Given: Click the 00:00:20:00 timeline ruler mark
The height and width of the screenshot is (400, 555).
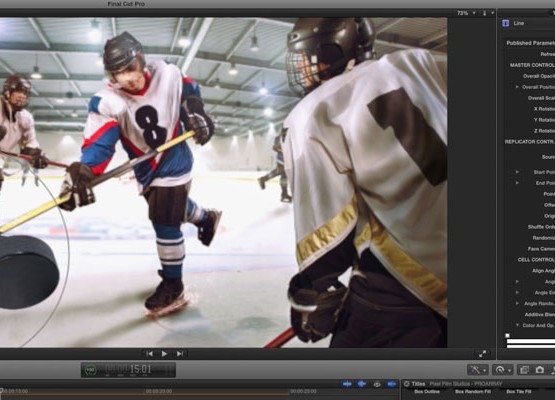Looking at the screenshot, I should coord(159,391).
